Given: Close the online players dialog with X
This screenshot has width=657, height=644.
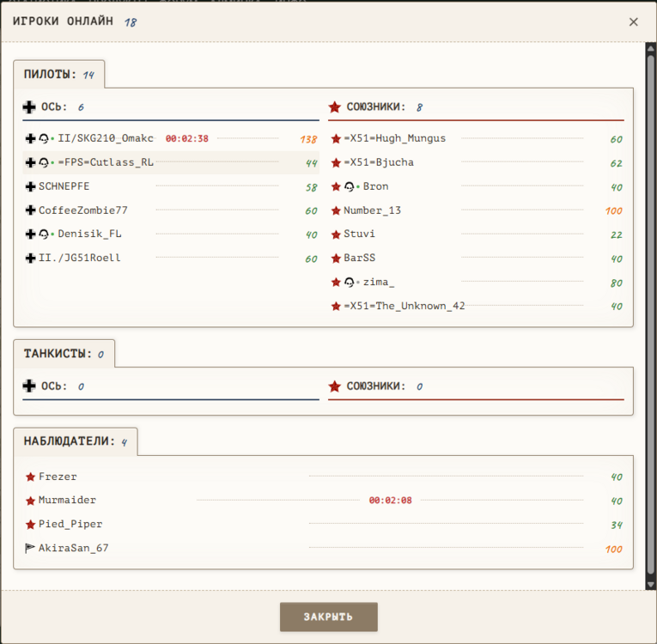Looking at the screenshot, I should pyautogui.click(x=633, y=21).
